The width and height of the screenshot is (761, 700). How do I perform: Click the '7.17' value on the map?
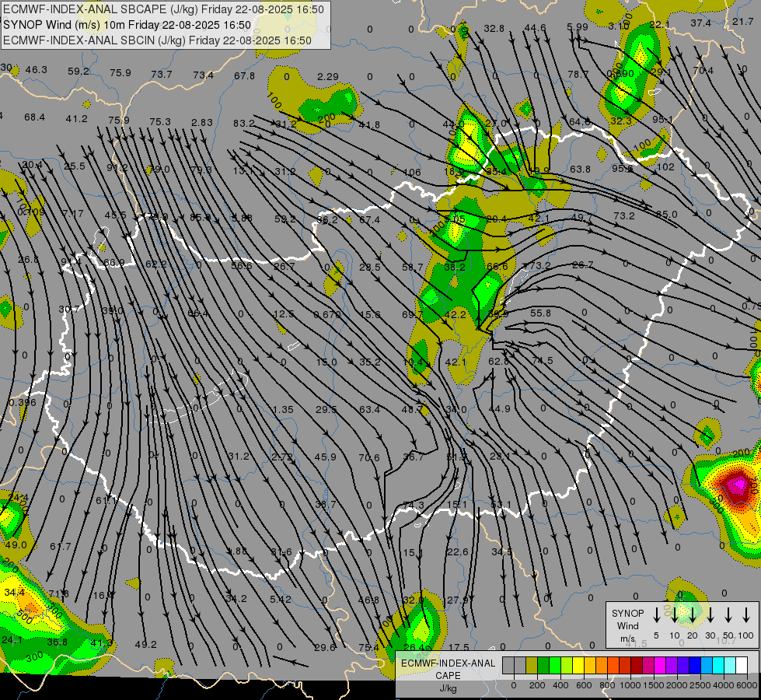73,213
